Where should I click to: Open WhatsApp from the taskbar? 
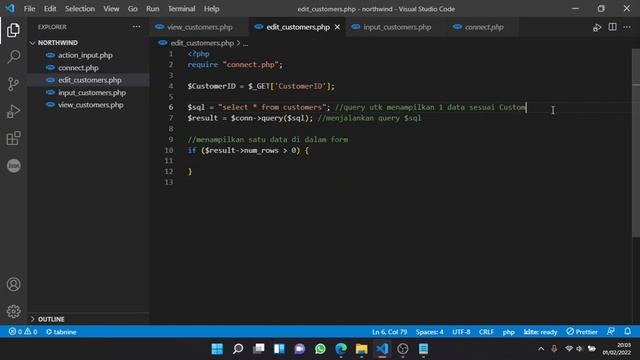click(x=320, y=349)
